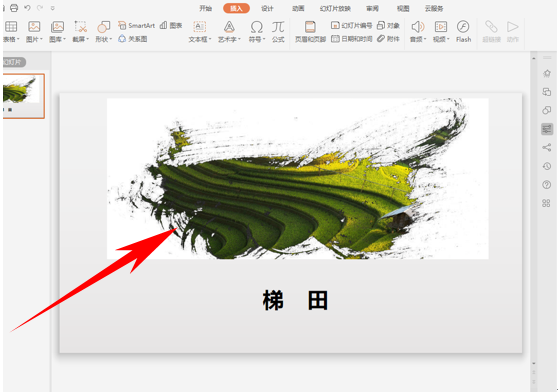Click the 图库 (Gallery) icon
Viewport: 558px width, 392px height.
click(57, 27)
